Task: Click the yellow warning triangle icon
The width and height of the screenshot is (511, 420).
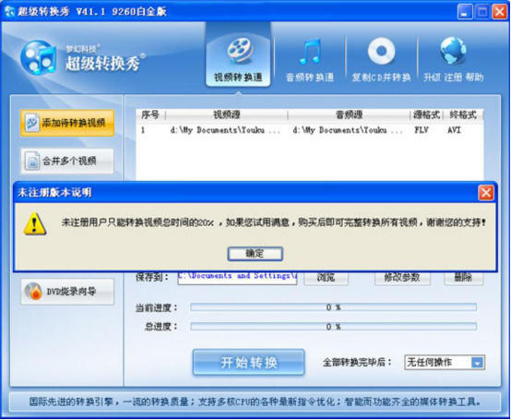Action: (35, 223)
